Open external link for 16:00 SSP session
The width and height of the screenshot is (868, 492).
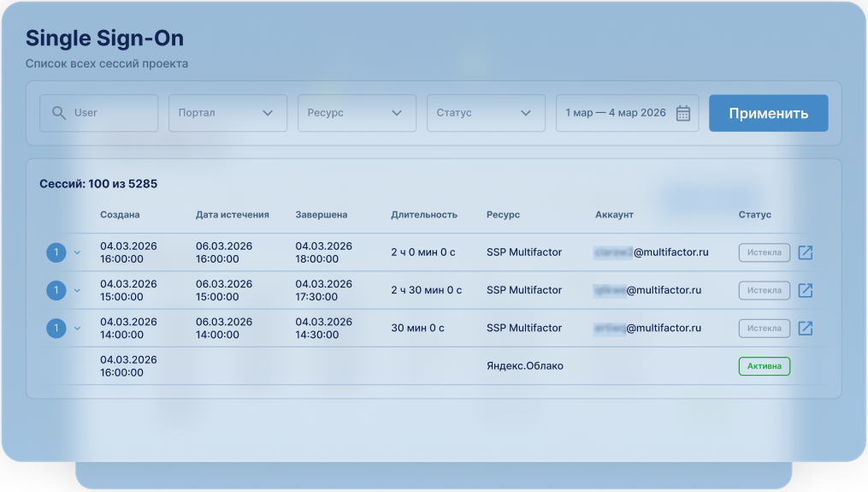[805, 252]
